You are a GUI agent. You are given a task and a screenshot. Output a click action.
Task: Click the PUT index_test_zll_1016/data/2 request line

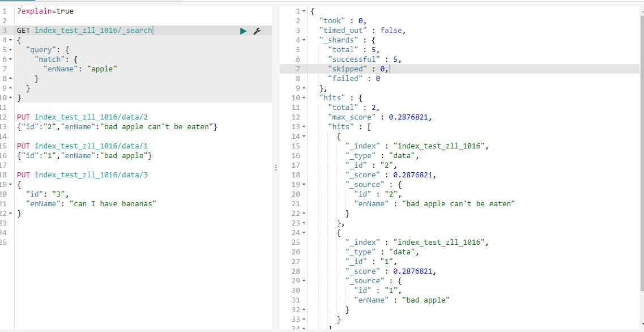point(83,117)
